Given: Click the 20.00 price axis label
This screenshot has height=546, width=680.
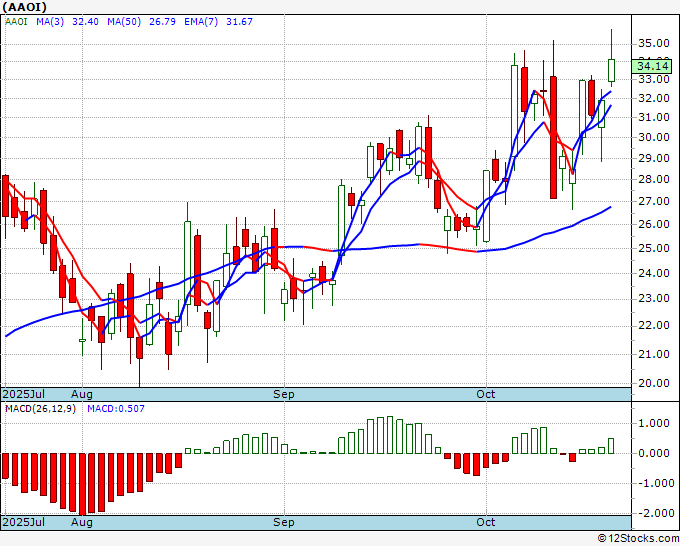Looking at the screenshot, I should [x=653, y=383].
